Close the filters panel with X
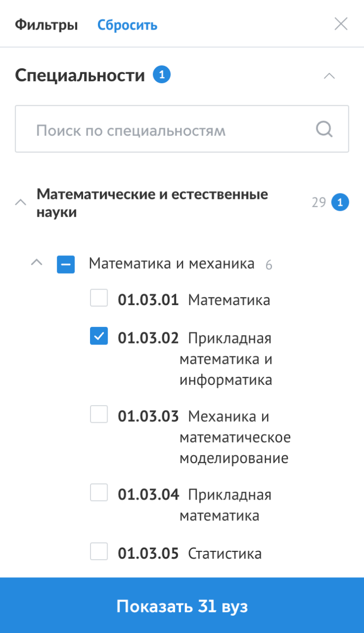The image size is (364, 633). pos(341,24)
